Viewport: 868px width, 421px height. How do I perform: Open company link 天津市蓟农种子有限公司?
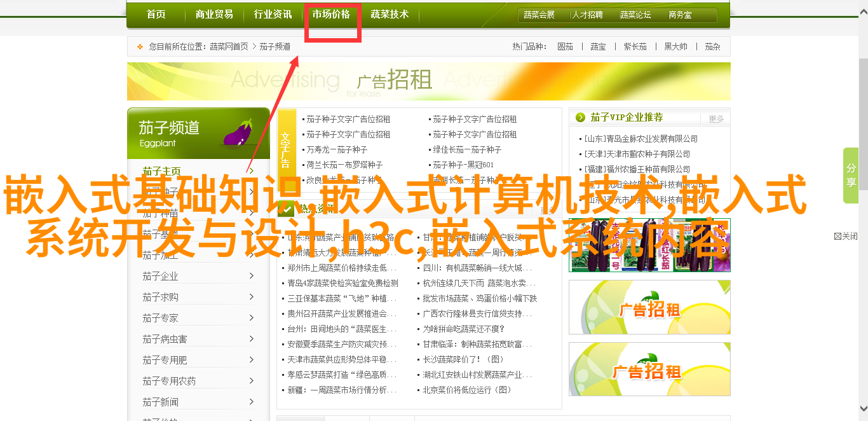pyautogui.click(x=637, y=154)
